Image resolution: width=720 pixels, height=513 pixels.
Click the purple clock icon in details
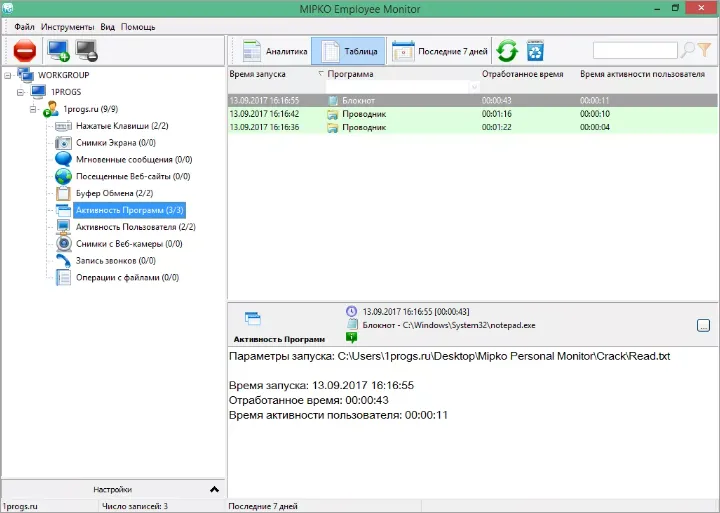[x=351, y=311]
